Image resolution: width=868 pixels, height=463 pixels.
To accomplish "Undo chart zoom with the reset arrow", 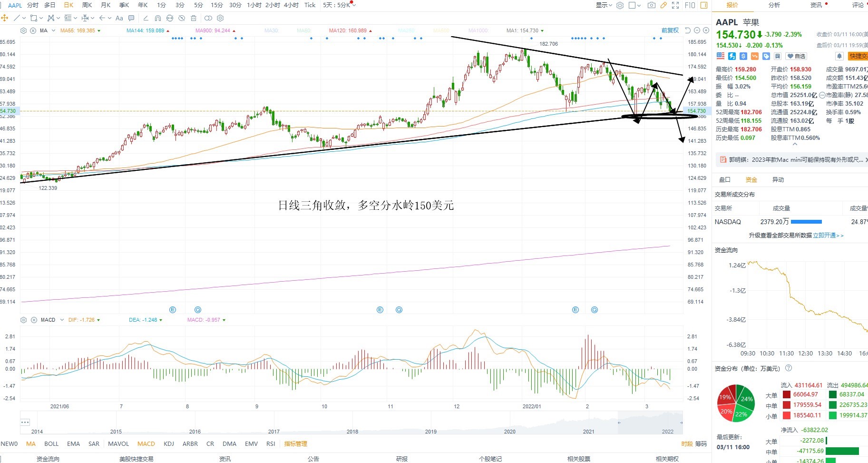I will [x=687, y=30].
